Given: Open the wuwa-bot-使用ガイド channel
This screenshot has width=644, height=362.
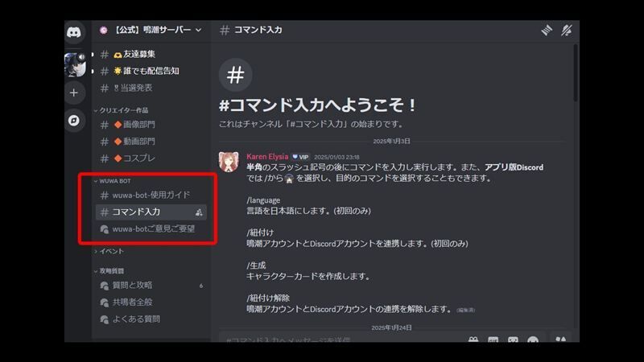Looking at the screenshot, I should [151, 195].
